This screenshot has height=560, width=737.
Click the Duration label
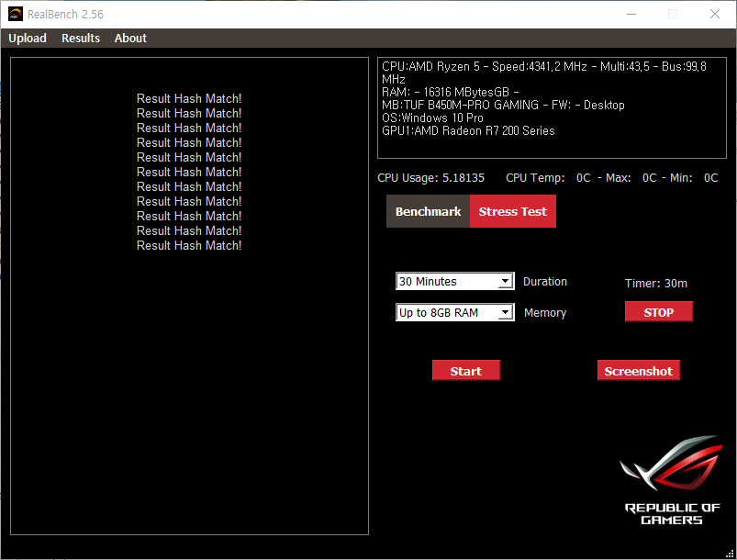(545, 282)
